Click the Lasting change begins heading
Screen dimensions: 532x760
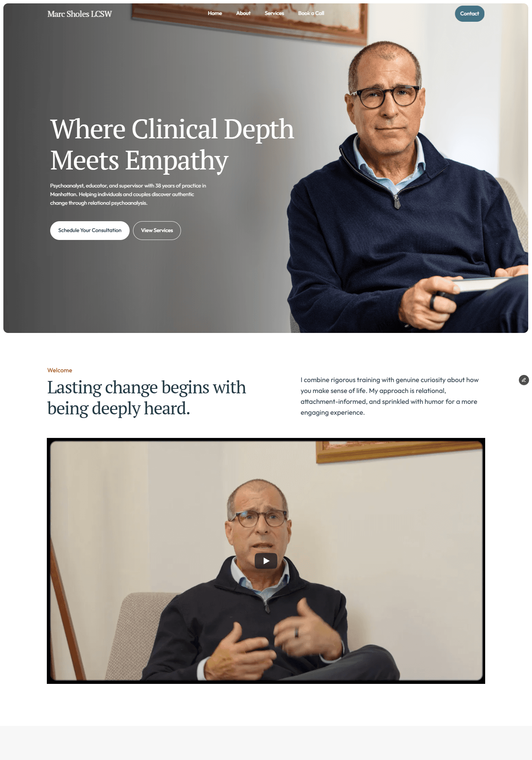click(146, 398)
